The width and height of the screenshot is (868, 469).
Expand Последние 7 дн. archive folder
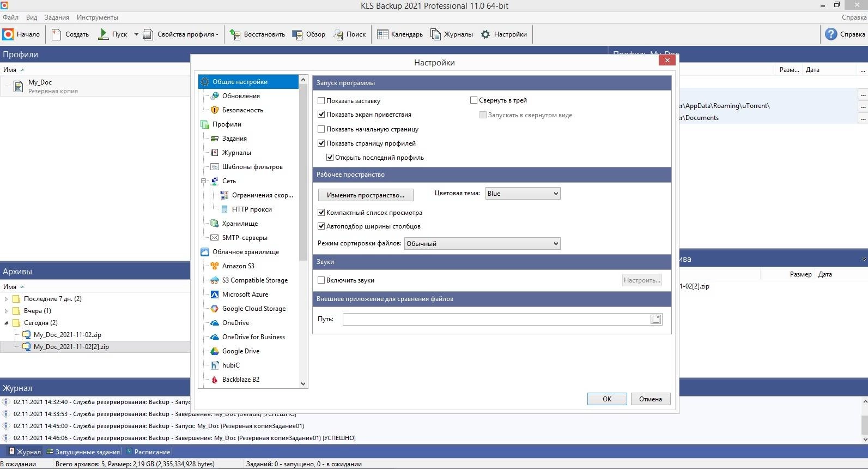point(6,299)
